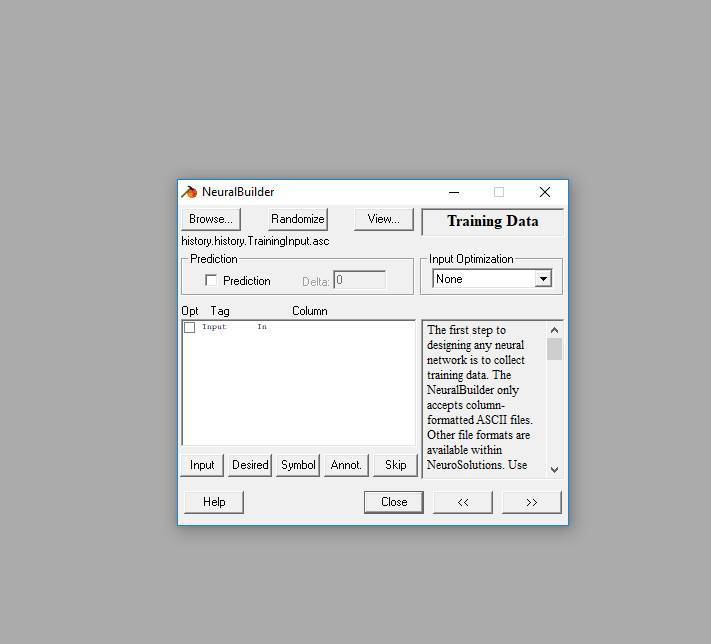Enable the Prediction checkbox
The width and height of the screenshot is (711, 644).
coord(211,280)
